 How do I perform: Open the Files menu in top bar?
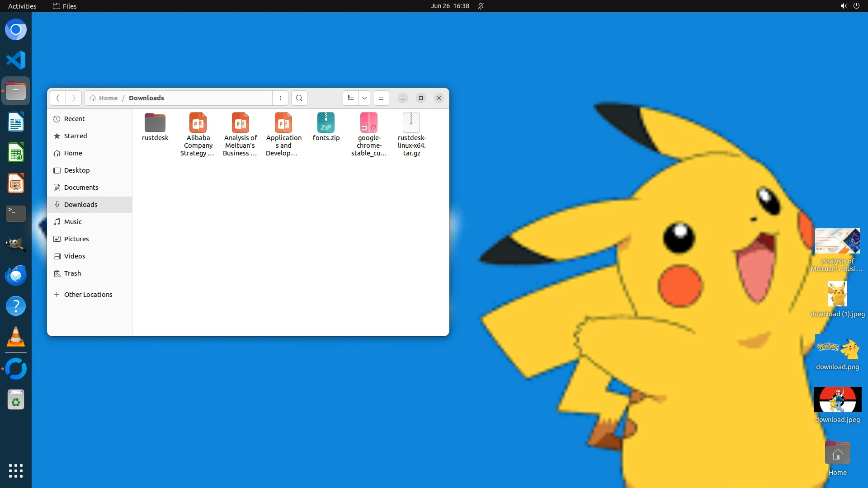coord(65,6)
